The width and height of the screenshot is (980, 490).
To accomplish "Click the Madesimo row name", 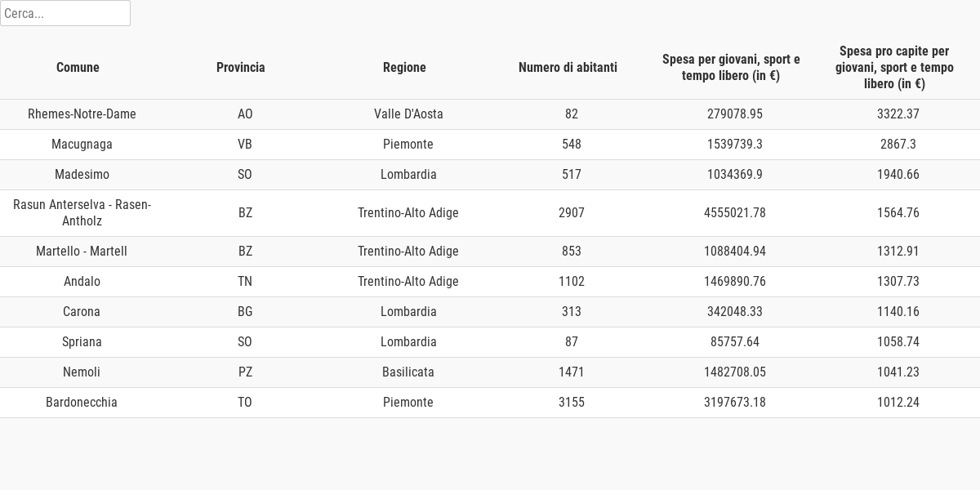I will (82, 175).
